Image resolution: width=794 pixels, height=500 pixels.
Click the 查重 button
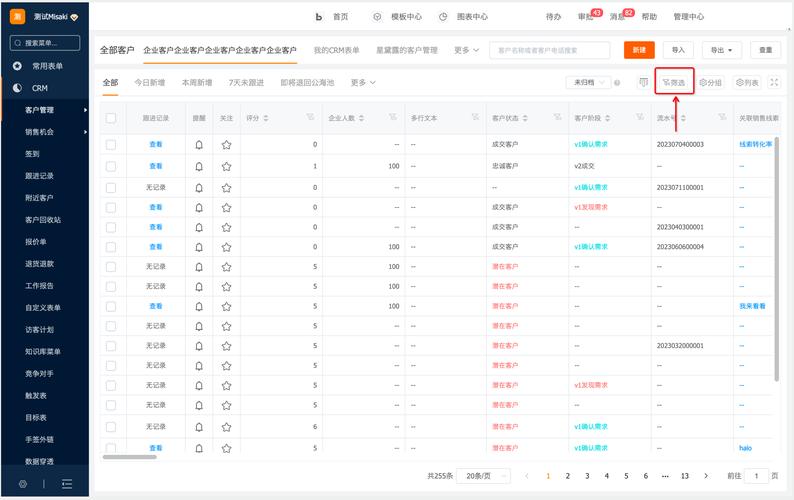click(765, 50)
